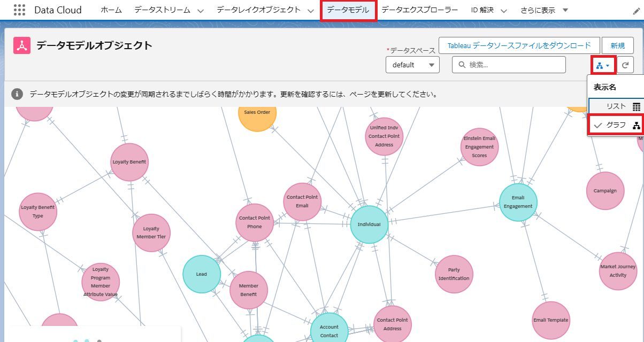
Task: Select the Email Engagement node
Action: [518, 202]
